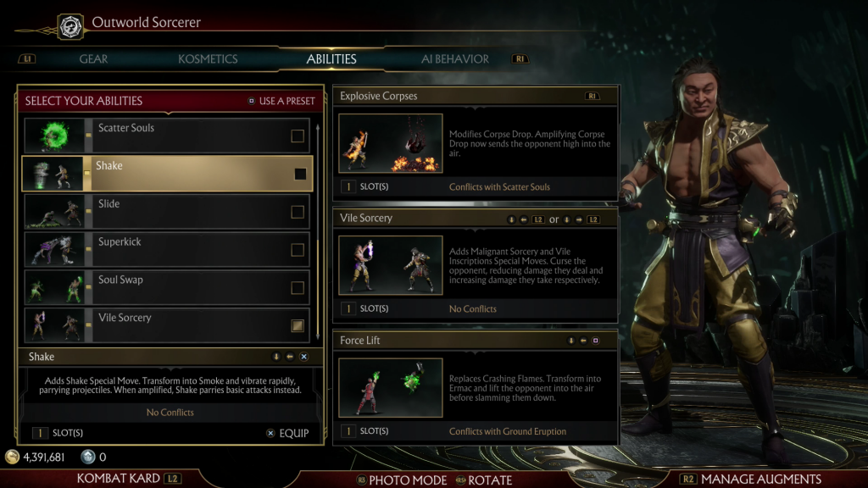
Task: Open the Kosmetics tab
Action: coord(208,58)
